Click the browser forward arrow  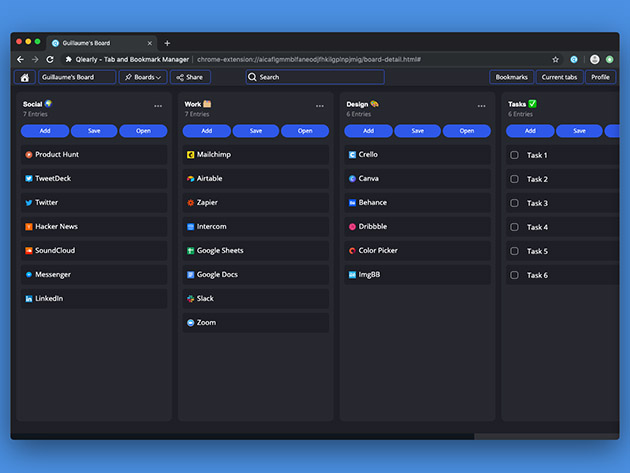(35, 59)
